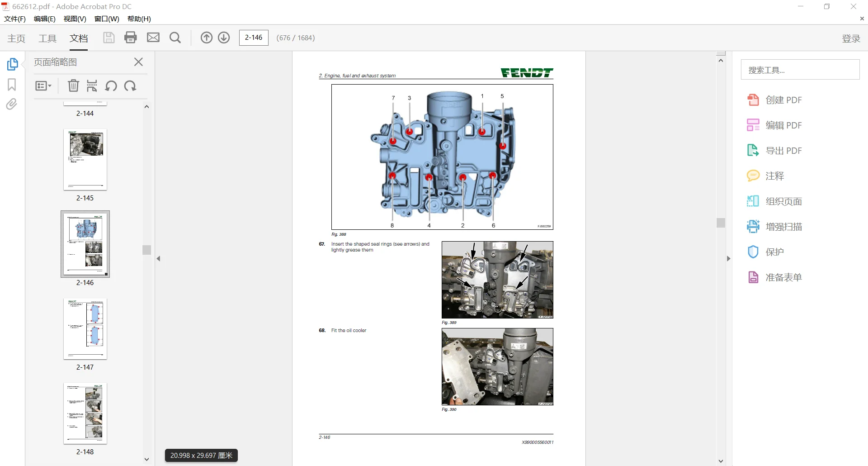868x466 pixels.
Task: Select page thumbnail 2-147
Action: pyautogui.click(x=85, y=329)
